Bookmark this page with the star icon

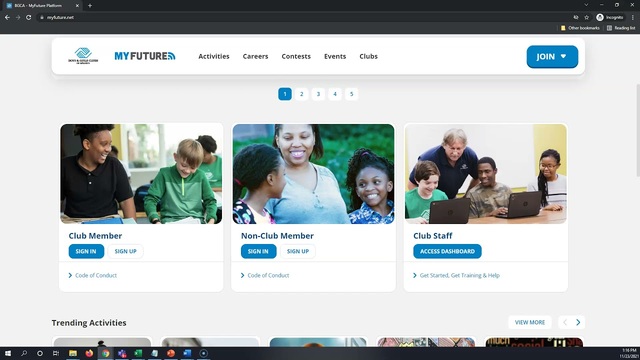(587, 18)
